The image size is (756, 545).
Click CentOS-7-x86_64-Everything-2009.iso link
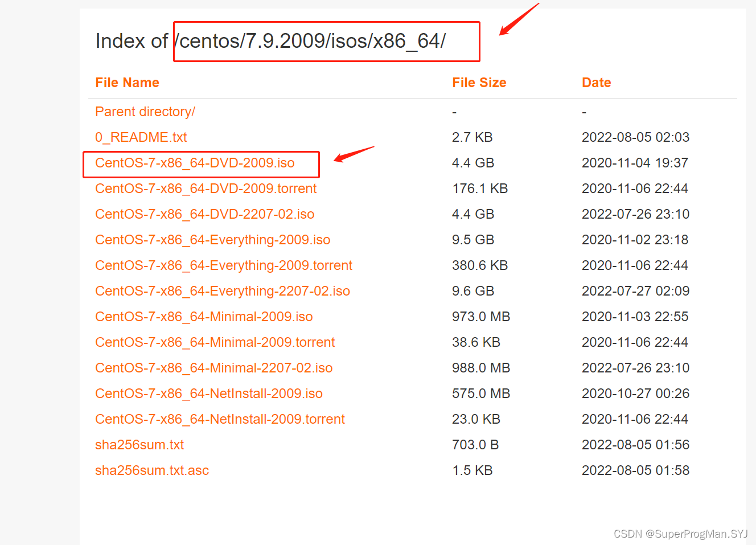click(x=213, y=240)
